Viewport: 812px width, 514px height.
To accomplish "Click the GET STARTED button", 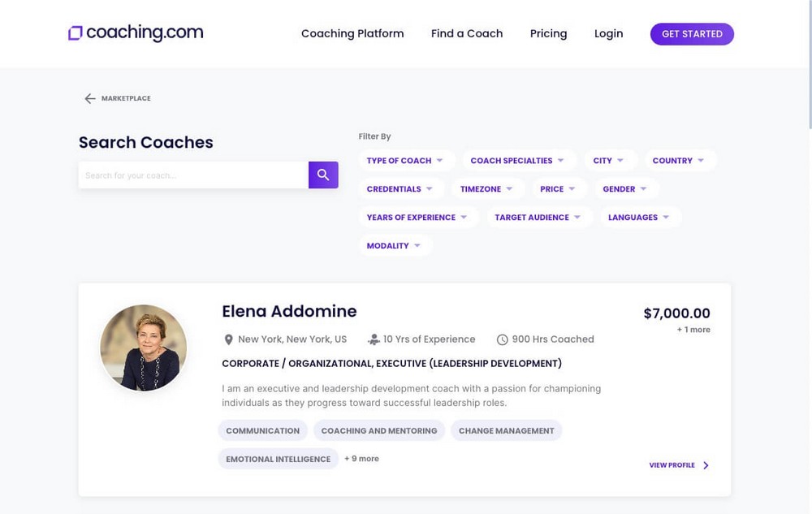I will point(692,34).
